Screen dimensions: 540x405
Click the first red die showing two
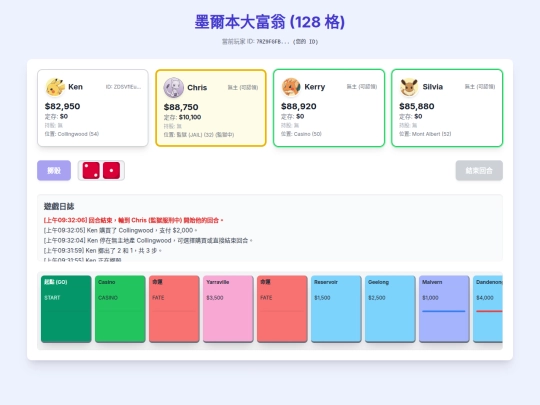click(91, 170)
